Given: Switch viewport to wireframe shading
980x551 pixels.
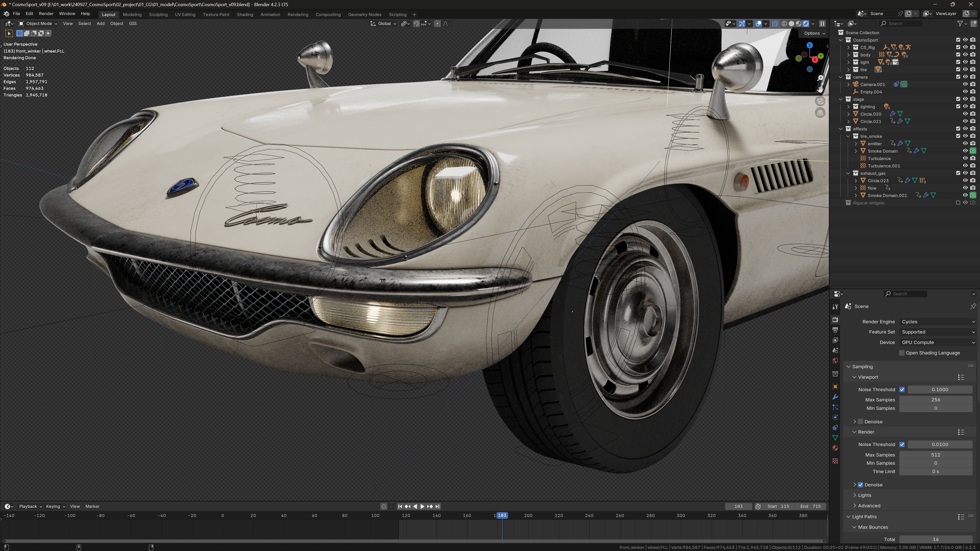Looking at the screenshot, I should pyautogui.click(x=784, y=23).
